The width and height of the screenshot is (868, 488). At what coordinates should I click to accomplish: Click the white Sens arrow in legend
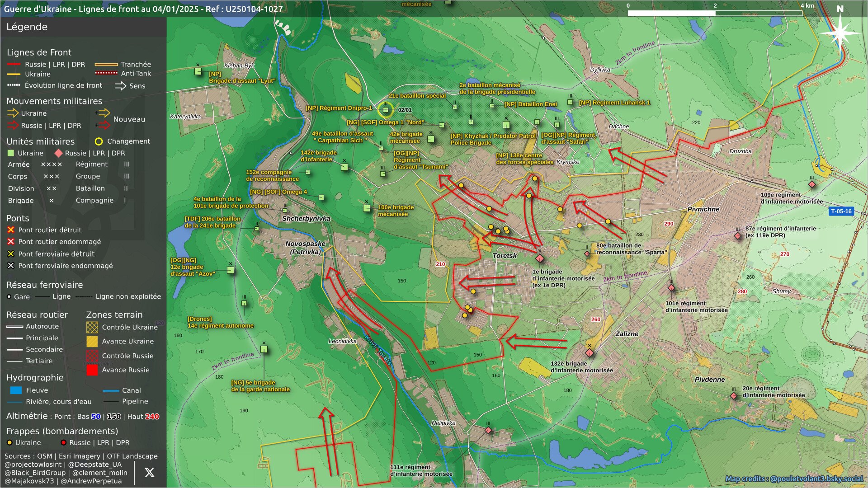click(x=120, y=86)
